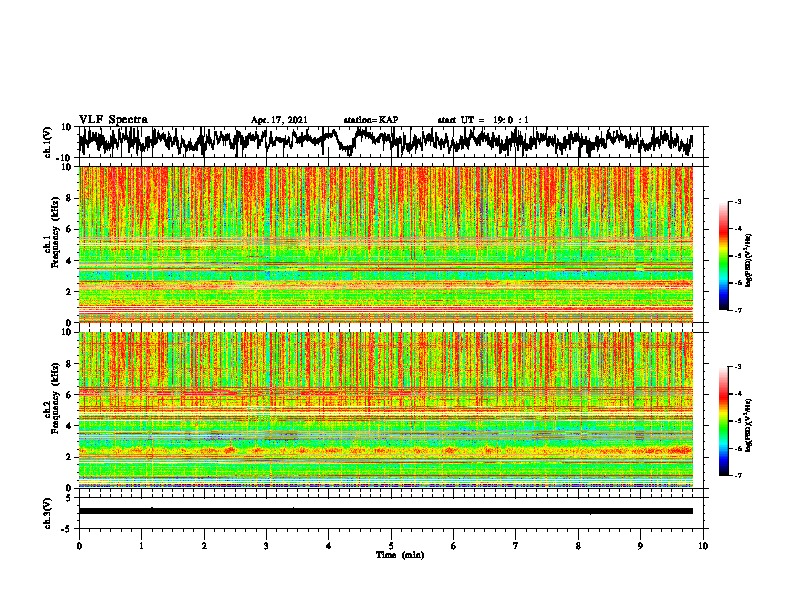Image resolution: width=792 pixels, height=612 pixels.
Task: Click the '-3' label on ch.1 color bar
Action: [737, 202]
